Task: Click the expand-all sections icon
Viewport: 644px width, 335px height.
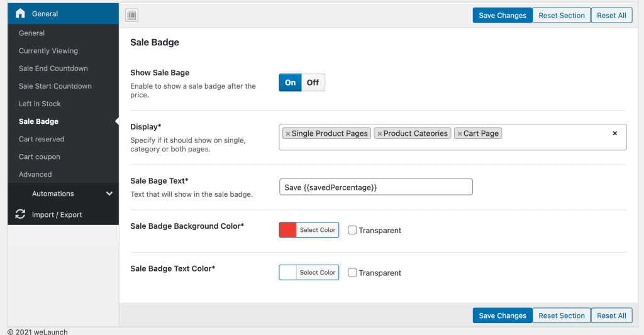Action: (x=131, y=15)
